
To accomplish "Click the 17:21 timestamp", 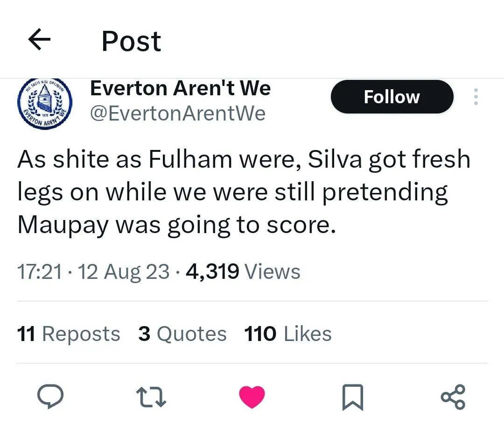I will (39, 271).
